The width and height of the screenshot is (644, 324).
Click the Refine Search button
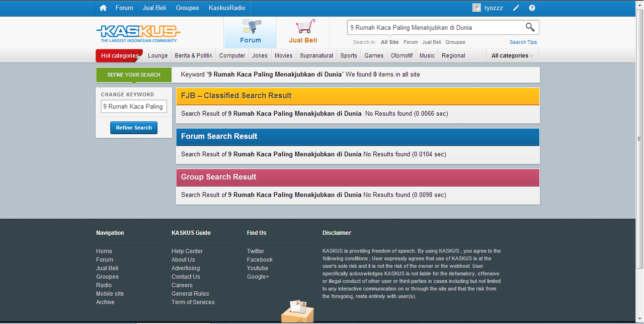(134, 128)
